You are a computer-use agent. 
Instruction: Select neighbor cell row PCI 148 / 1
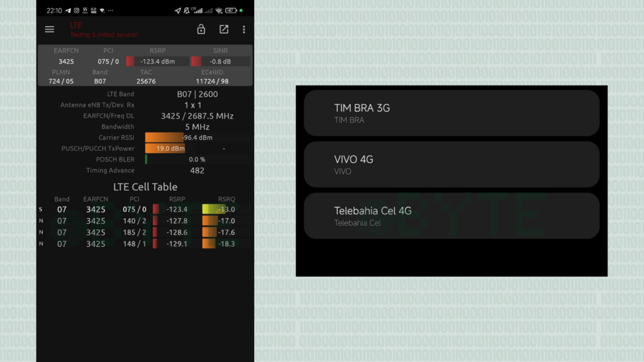pos(145,244)
